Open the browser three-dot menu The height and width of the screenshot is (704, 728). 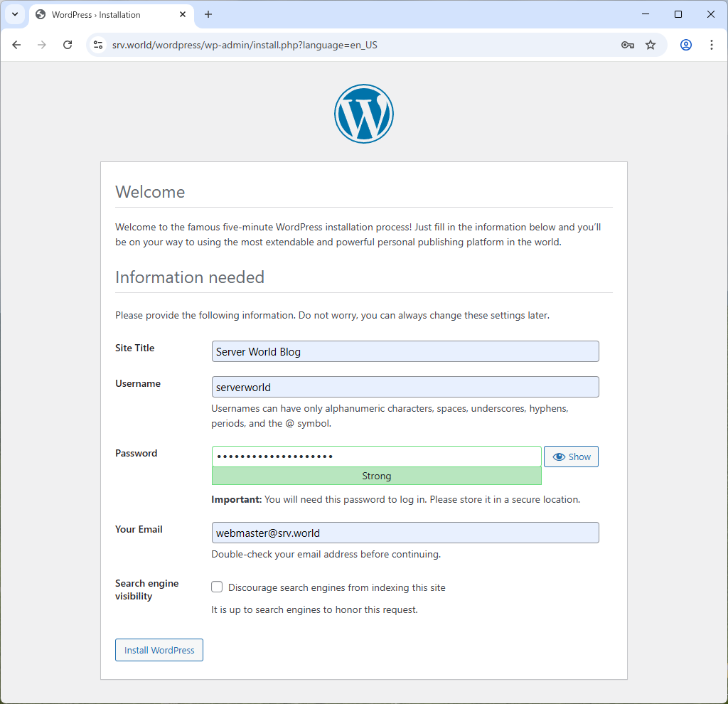pos(712,44)
